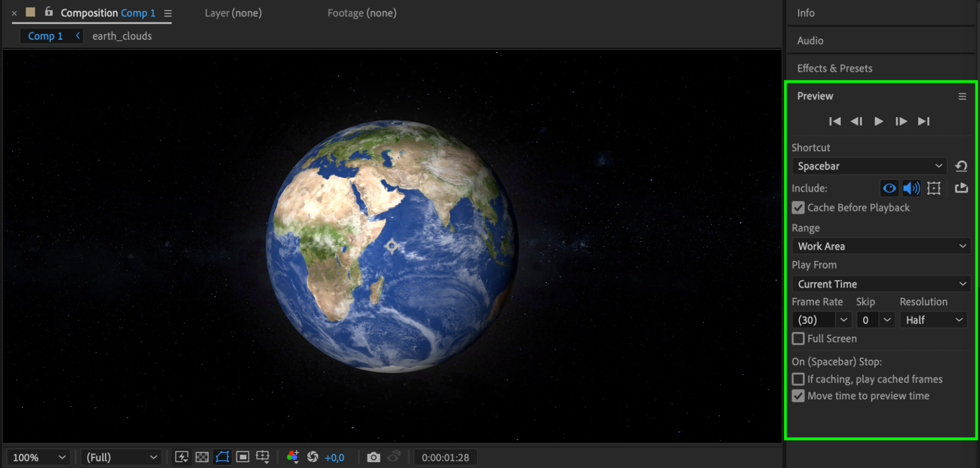The image size is (980, 468).
Task: Open the Audio panel tab
Action: pos(810,41)
